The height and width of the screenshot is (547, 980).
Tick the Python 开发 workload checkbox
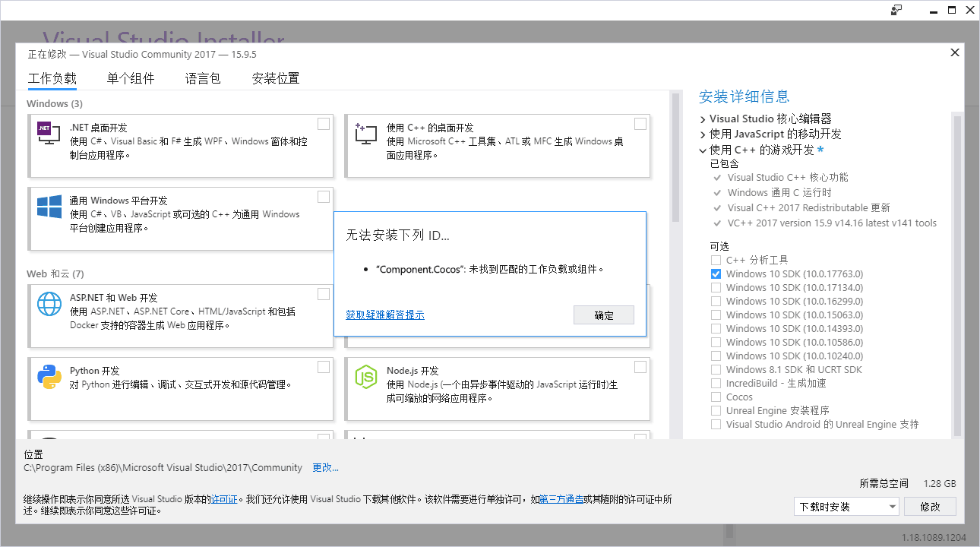point(324,367)
